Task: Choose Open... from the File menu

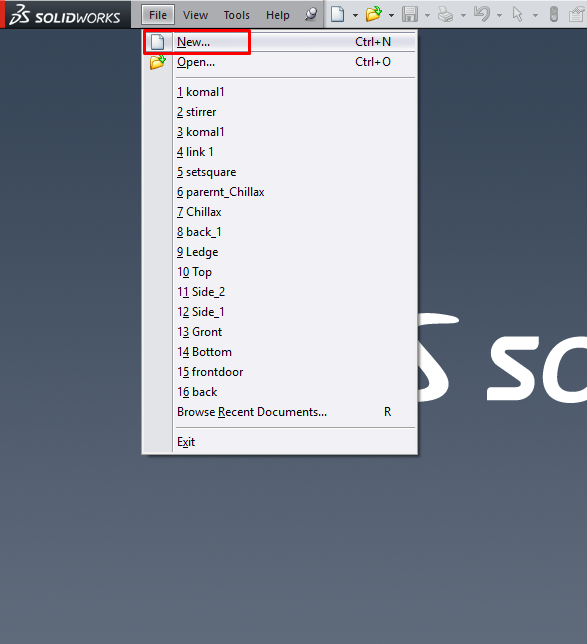Action: (280, 62)
